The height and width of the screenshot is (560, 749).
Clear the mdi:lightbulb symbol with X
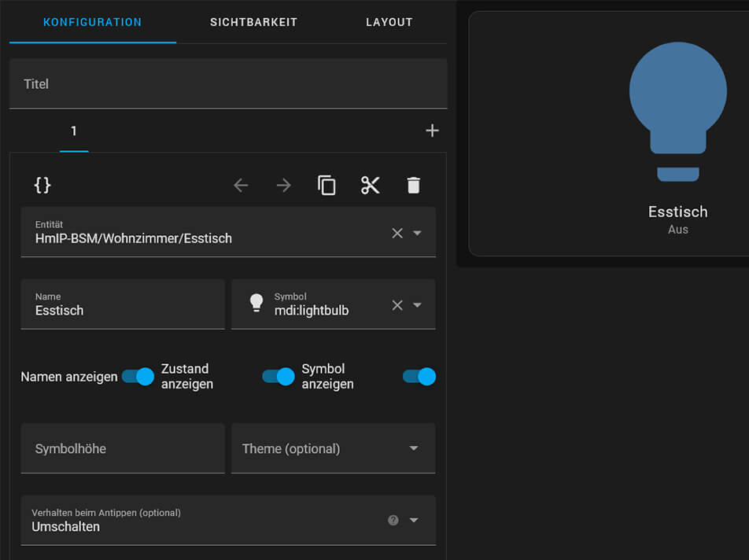397,305
